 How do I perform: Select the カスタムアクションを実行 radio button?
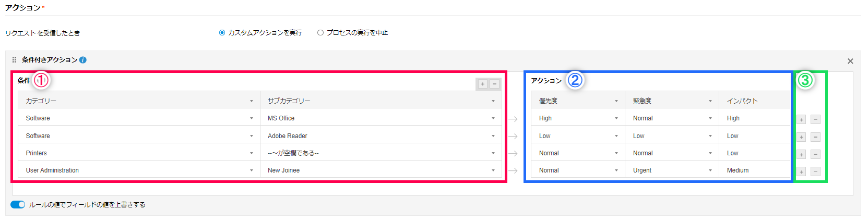coord(222,33)
